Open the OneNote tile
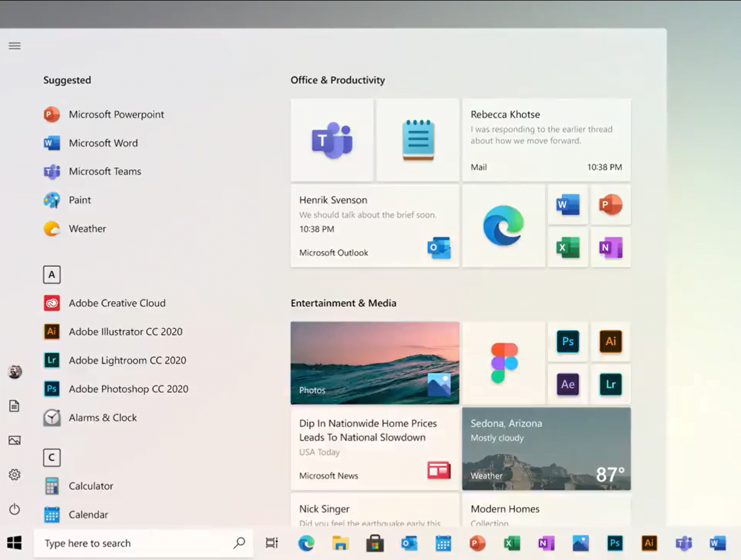 (x=610, y=248)
